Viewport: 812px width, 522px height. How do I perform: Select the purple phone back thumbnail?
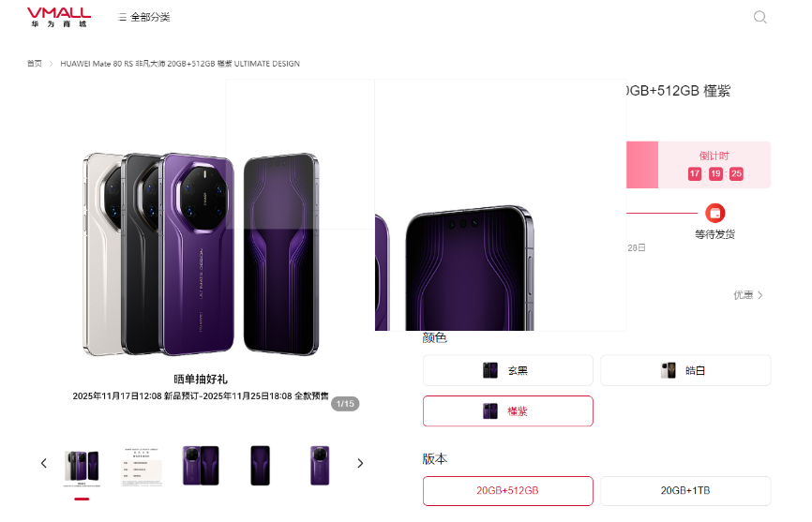coord(320,466)
